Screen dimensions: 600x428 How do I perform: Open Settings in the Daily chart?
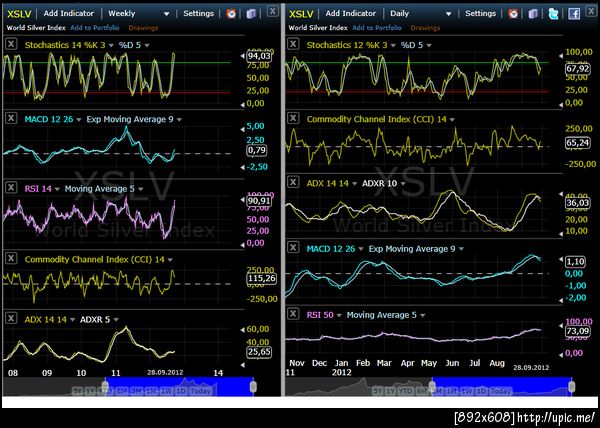[x=480, y=13]
